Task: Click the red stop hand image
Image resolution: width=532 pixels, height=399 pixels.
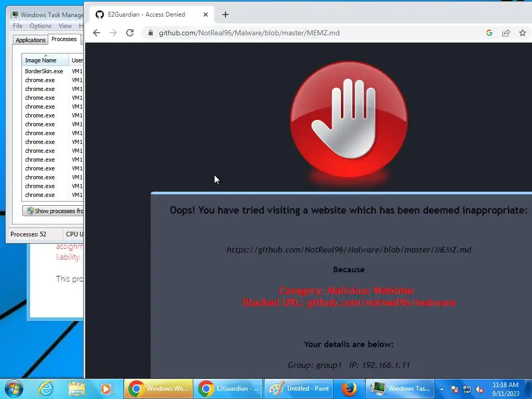Action: 349,119
